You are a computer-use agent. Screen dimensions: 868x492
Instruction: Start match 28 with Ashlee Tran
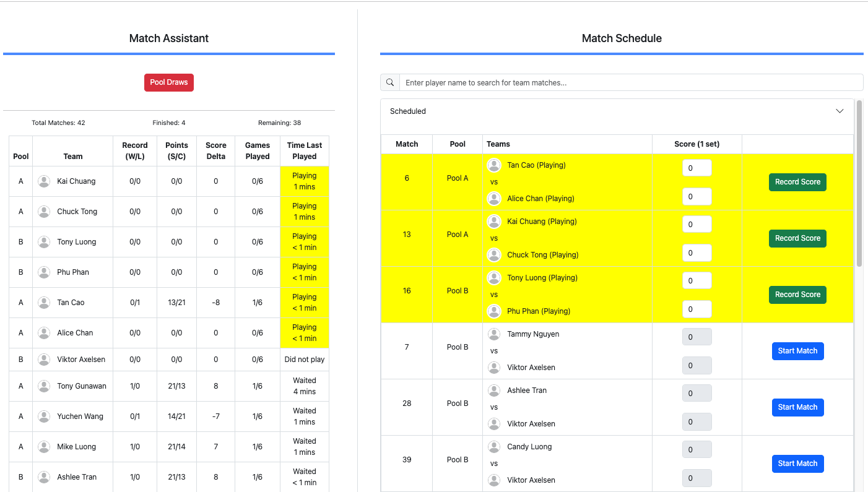click(x=797, y=407)
